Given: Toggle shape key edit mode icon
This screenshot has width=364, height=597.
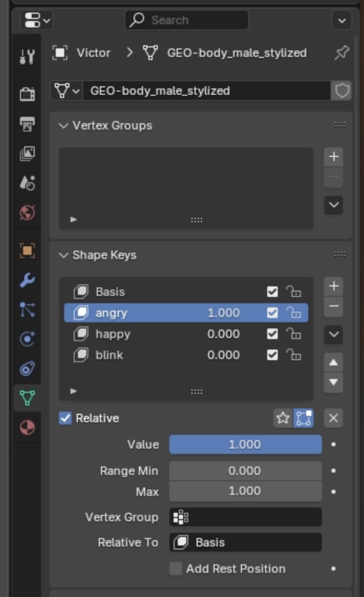Looking at the screenshot, I should (x=304, y=418).
